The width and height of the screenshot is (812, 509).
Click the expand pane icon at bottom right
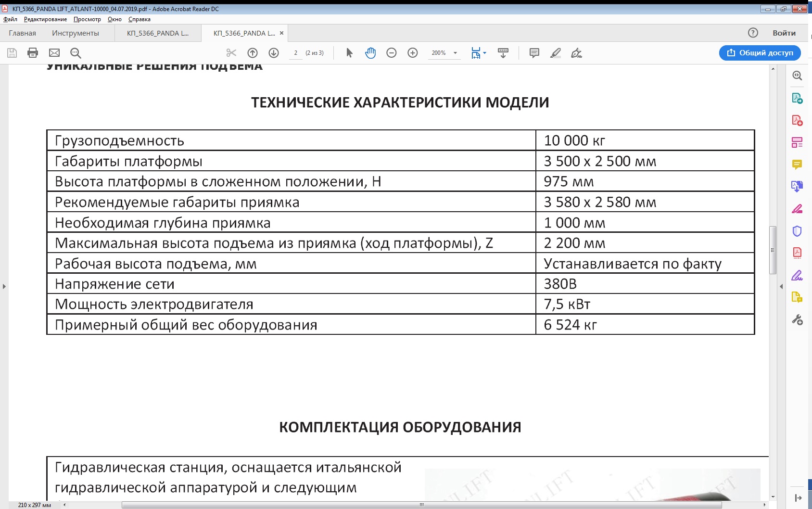pos(798,498)
